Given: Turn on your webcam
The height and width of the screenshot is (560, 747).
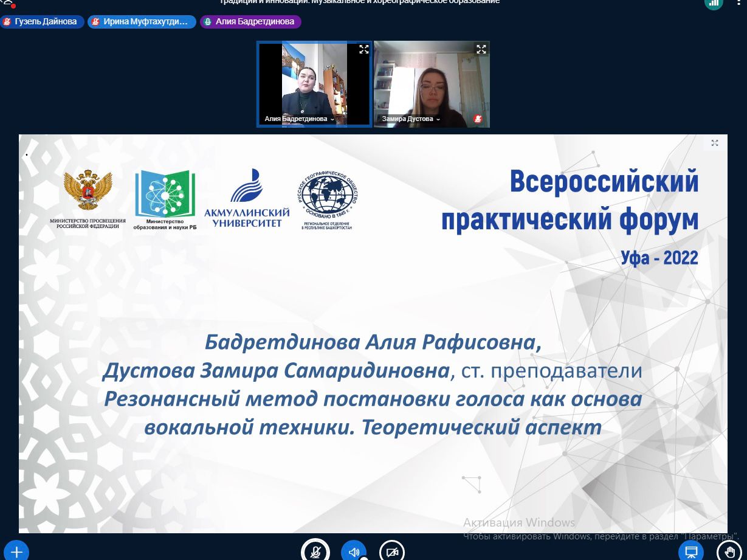Looking at the screenshot, I should click(392, 551).
